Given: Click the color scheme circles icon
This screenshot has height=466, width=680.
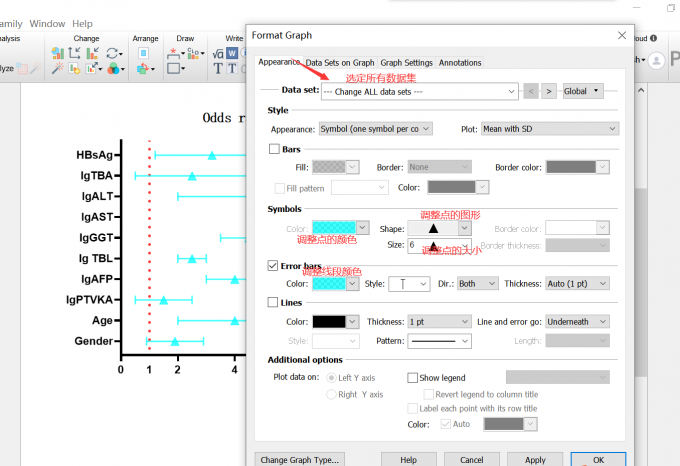Looking at the screenshot, I should coord(114,69).
